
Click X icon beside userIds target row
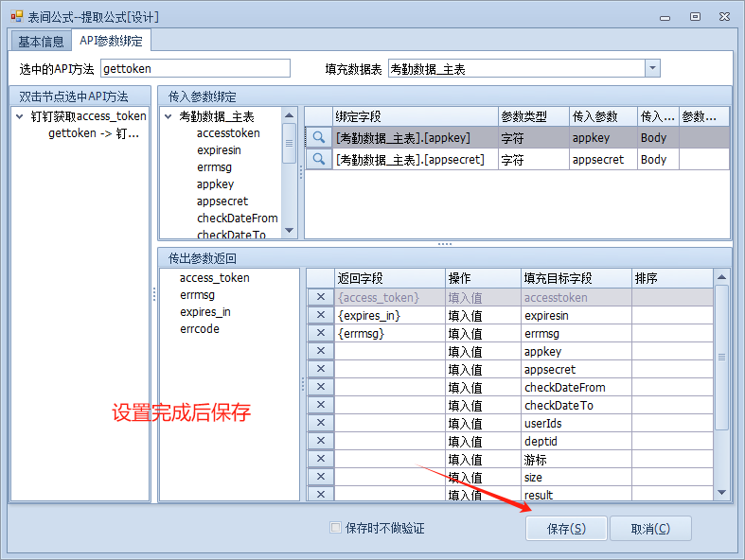tap(320, 423)
